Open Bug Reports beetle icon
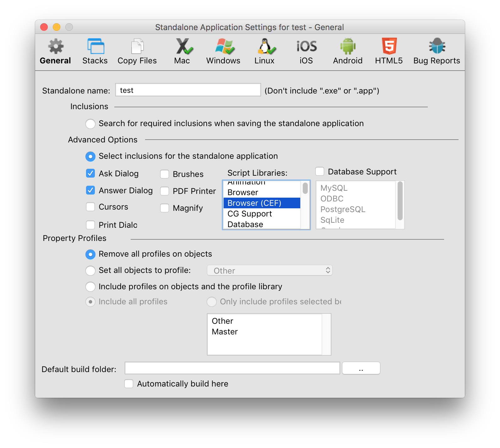Screen dimensions: 500x448 click(x=437, y=46)
